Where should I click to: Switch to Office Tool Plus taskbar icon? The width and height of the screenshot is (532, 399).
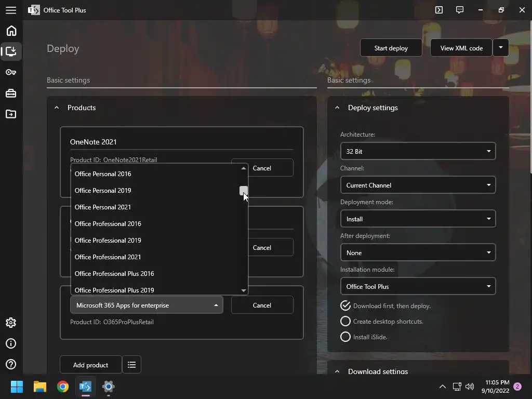pos(86,387)
